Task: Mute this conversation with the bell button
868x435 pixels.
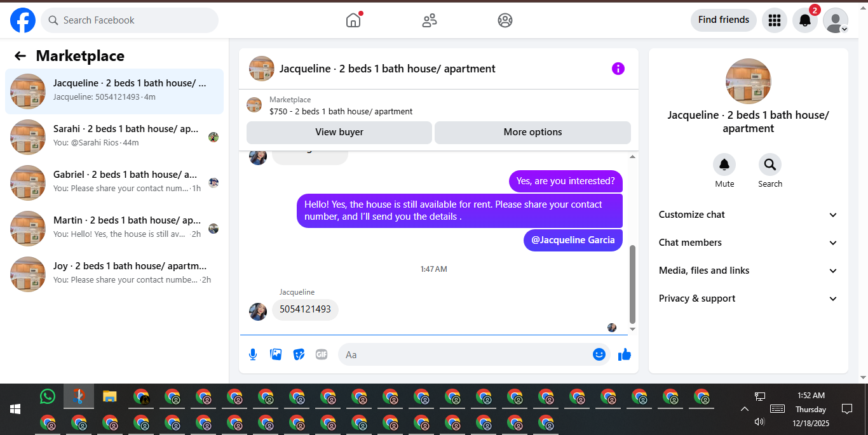Action: click(x=724, y=165)
